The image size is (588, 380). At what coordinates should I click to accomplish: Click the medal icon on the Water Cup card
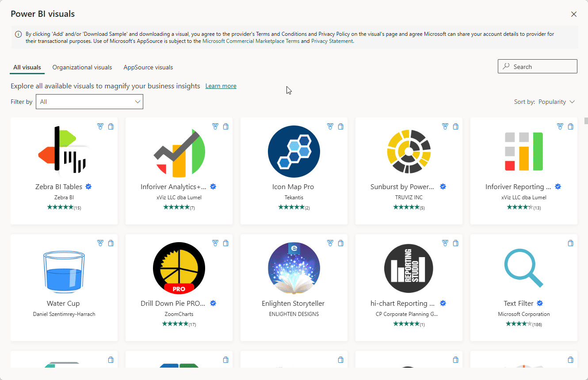(x=100, y=243)
